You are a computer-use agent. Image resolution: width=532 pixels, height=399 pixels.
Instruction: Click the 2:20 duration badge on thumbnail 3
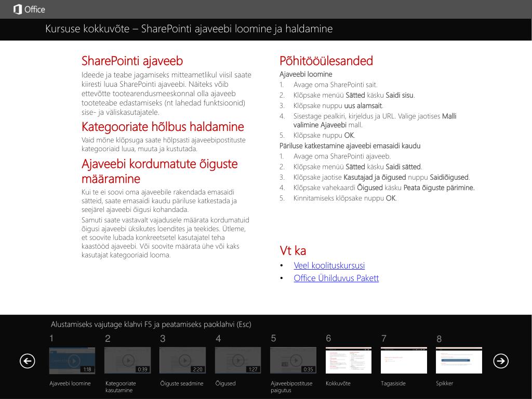[198, 369]
